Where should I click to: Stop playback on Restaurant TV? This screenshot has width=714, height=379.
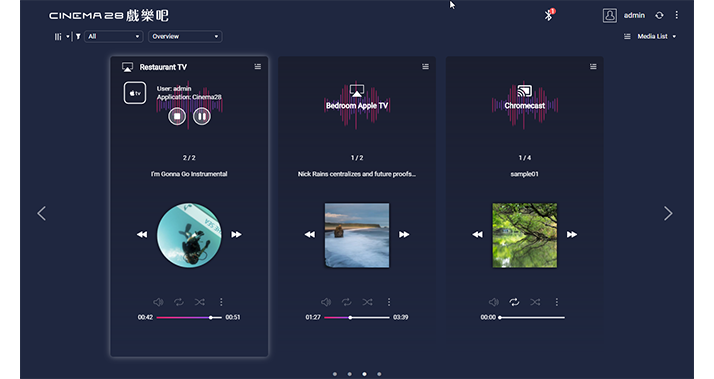point(177,117)
